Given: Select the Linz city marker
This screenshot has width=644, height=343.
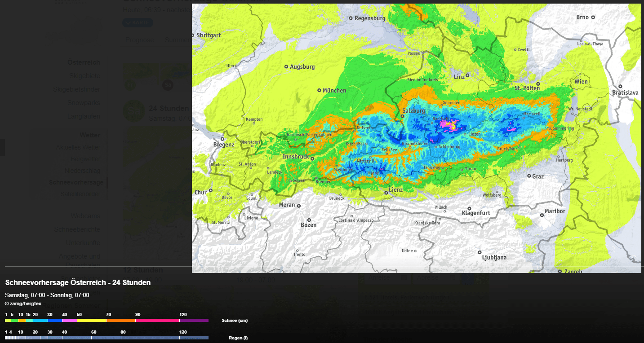Looking at the screenshot, I should (x=467, y=75).
